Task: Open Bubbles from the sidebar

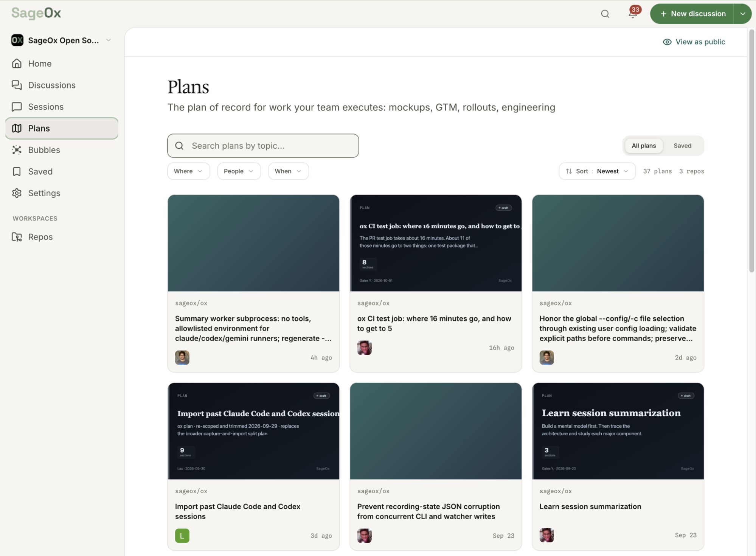Action: 62,150
